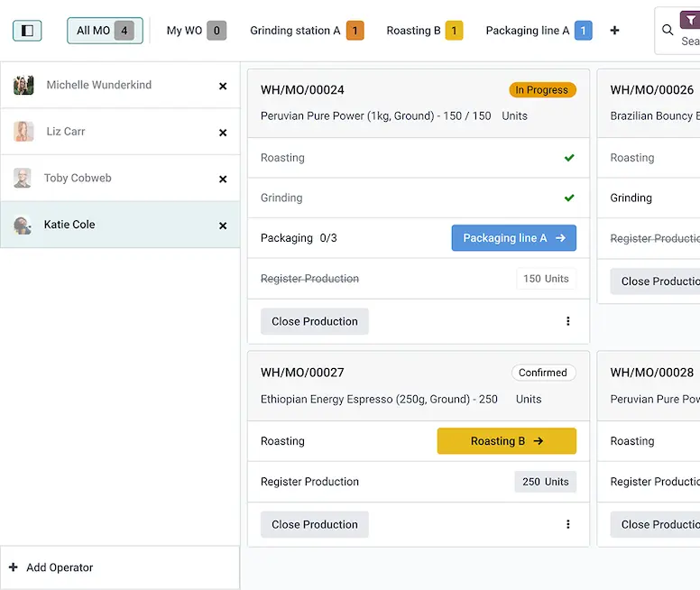The image size is (700, 590).
Task: Toggle the Grinding done checkmark in WH/MO/00024
Action: point(569,198)
